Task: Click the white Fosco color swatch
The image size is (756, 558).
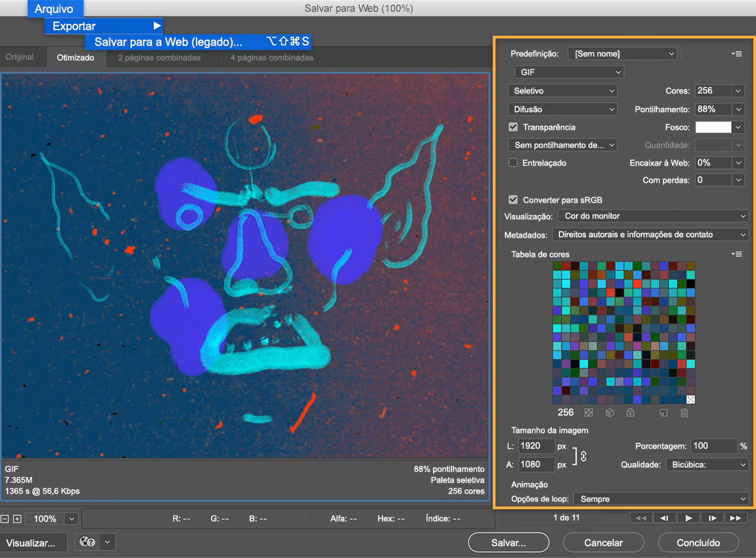Action: click(x=713, y=127)
